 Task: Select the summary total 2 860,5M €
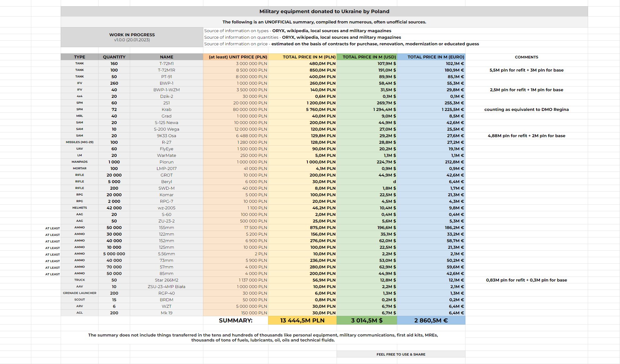(x=431, y=320)
